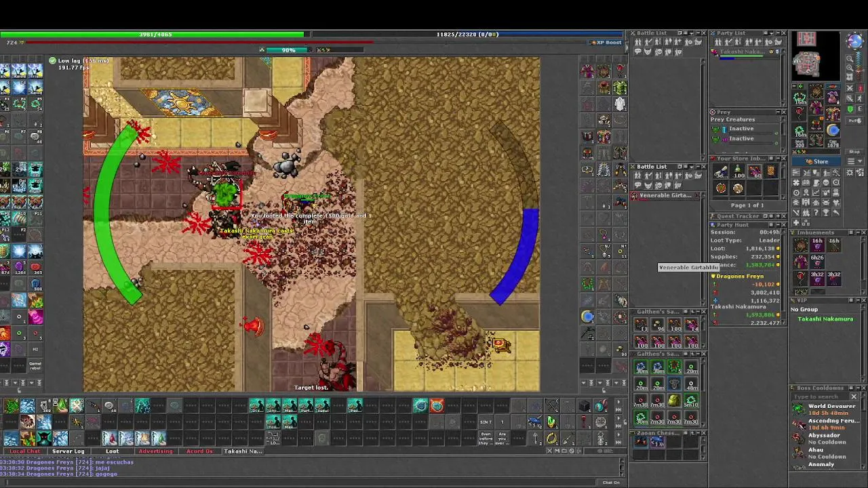Click the blue orb icon beside game window
This screenshot has width=868, height=488.
587,317
